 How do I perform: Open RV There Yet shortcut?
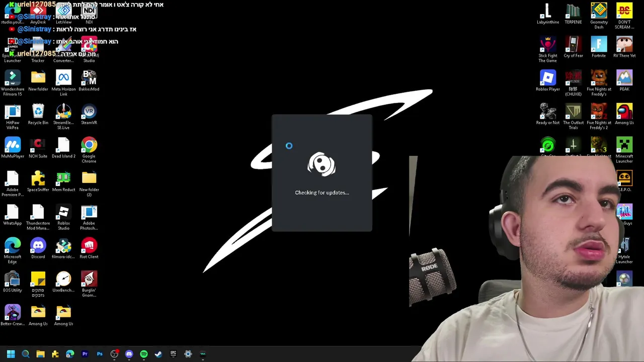624,47
